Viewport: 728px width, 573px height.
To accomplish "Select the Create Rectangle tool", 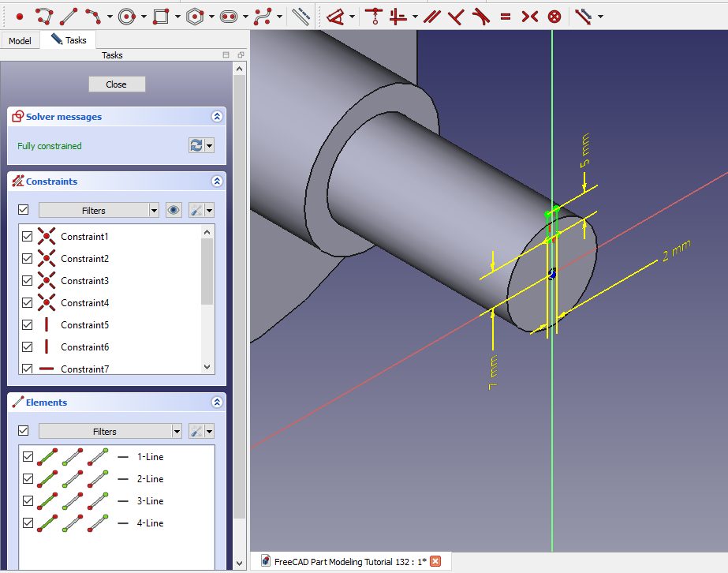I will pos(161,16).
